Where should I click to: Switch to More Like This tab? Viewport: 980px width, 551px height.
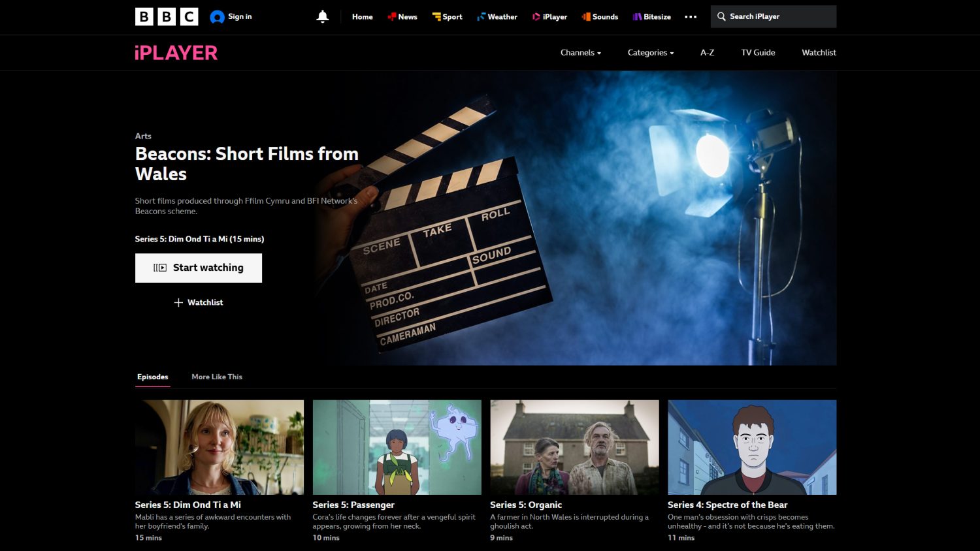coord(217,377)
